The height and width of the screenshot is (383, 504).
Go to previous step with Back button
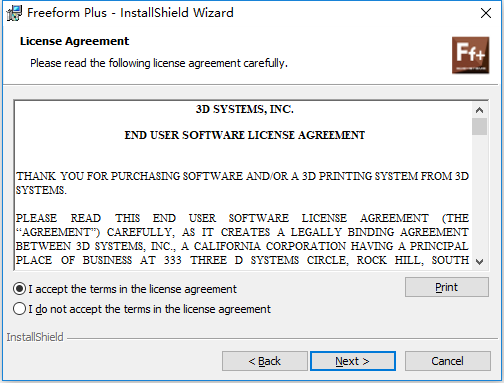(265, 361)
